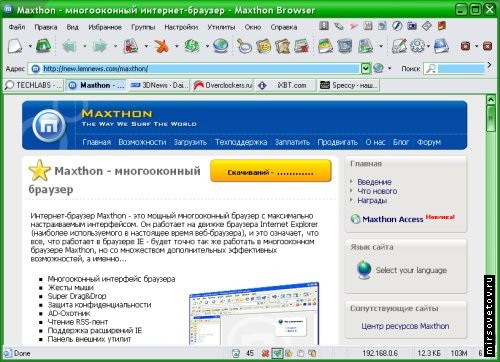
Task: Open dropdown arrow next to Stop button
Action: pyautogui.click(x=177, y=46)
